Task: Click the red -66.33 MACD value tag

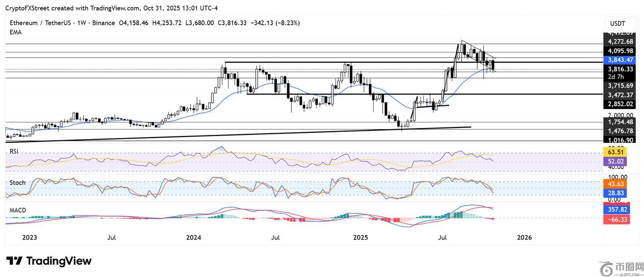Action: coord(616,219)
